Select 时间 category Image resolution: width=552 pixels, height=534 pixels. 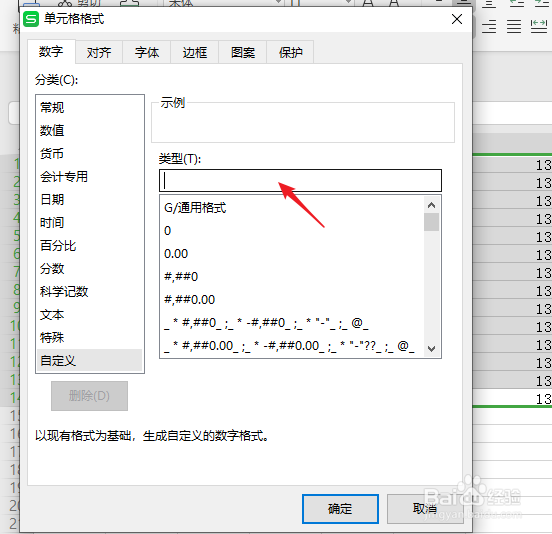[89, 222]
